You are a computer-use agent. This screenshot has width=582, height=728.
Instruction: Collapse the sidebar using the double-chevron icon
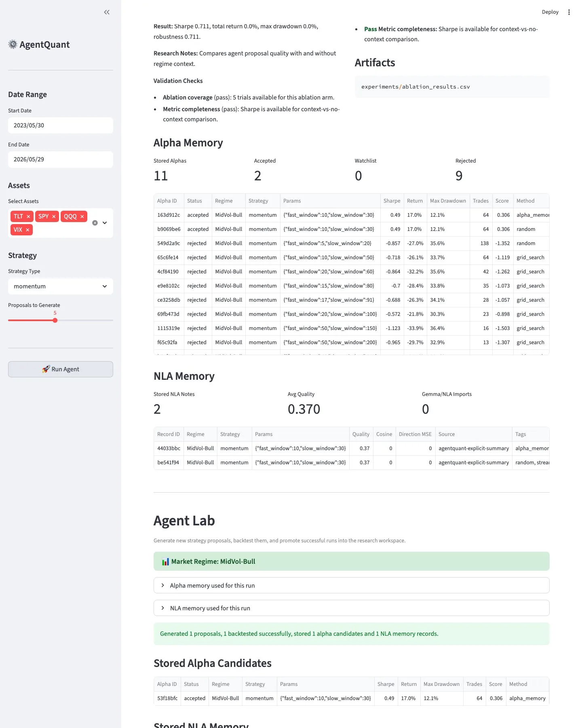[x=107, y=12]
